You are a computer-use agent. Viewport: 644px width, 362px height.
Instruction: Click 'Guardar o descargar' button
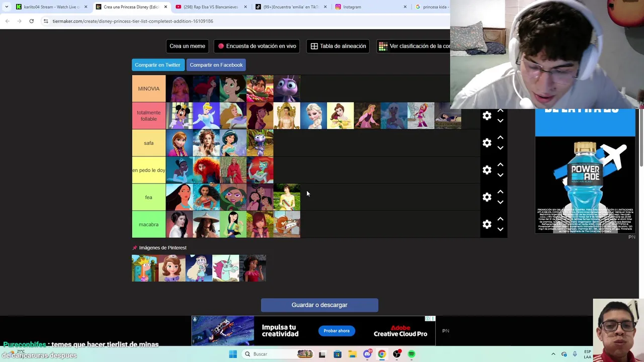coord(319,305)
